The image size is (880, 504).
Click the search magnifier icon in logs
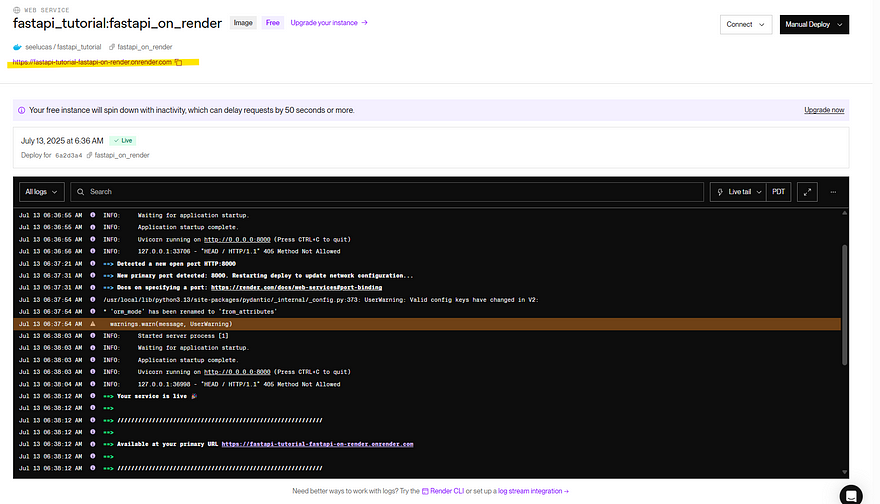click(81, 192)
